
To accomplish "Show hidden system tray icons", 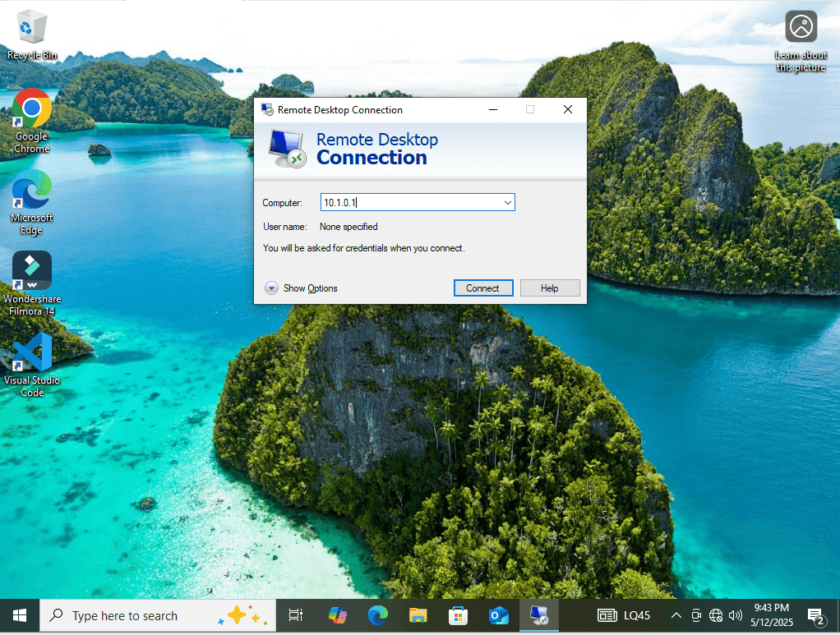I will coord(676,615).
